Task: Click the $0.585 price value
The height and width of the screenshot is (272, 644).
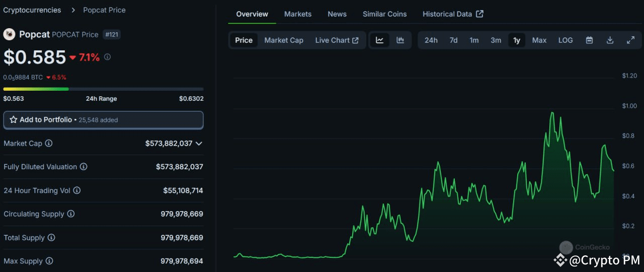Action: coord(35,57)
